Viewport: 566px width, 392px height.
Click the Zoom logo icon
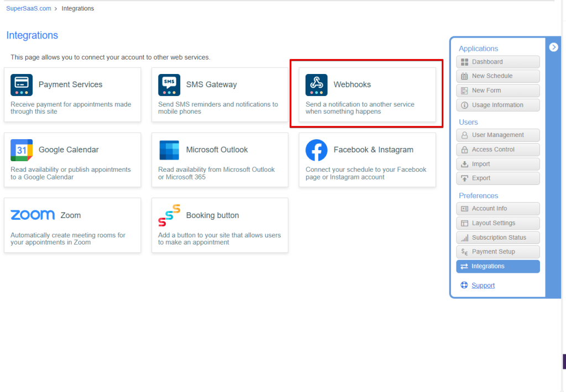(33, 215)
